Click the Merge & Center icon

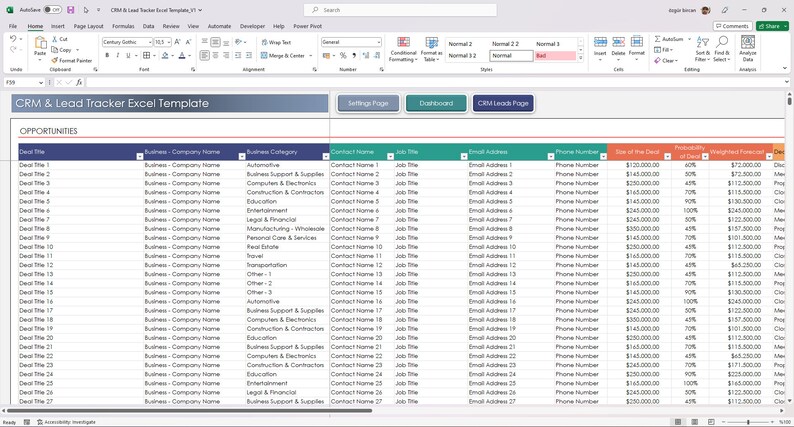coord(264,55)
